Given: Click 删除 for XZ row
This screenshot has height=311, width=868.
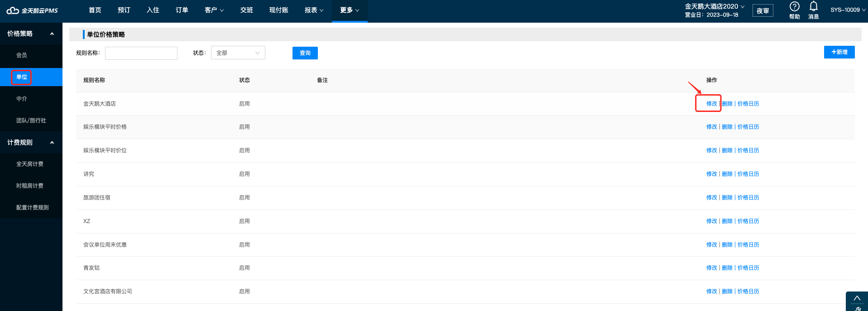Looking at the screenshot, I should pyautogui.click(x=727, y=221).
